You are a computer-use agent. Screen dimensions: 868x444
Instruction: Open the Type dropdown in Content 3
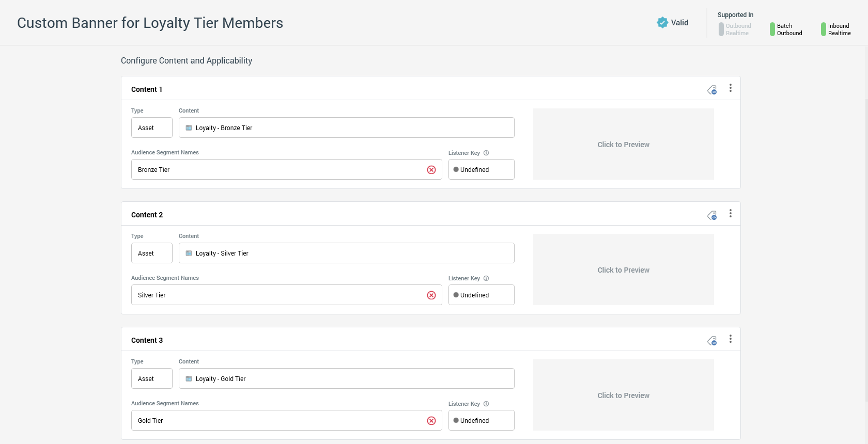(151, 379)
